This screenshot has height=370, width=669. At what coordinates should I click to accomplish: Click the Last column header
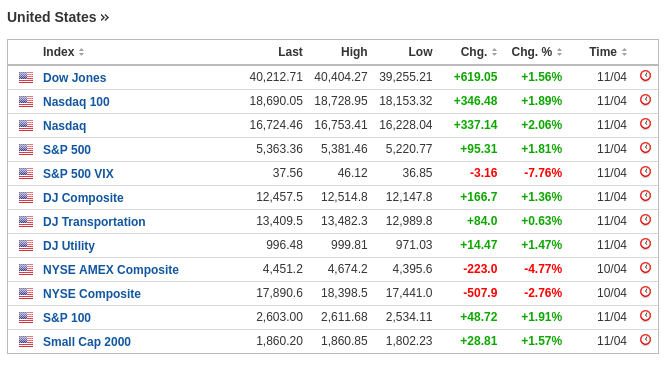tap(290, 52)
